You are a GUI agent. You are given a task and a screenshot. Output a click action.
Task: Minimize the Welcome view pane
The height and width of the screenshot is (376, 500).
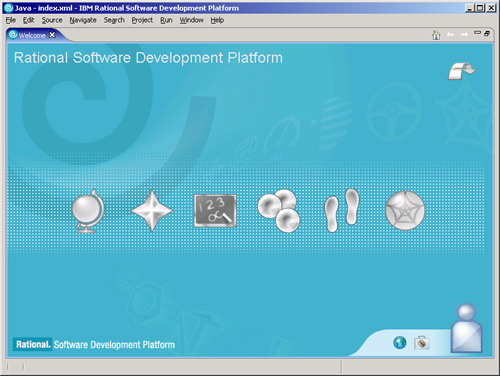[x=478, y=33]
